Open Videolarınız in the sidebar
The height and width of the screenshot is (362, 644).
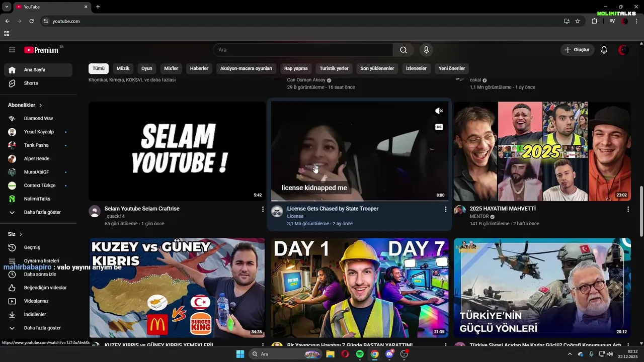(38, 301)
